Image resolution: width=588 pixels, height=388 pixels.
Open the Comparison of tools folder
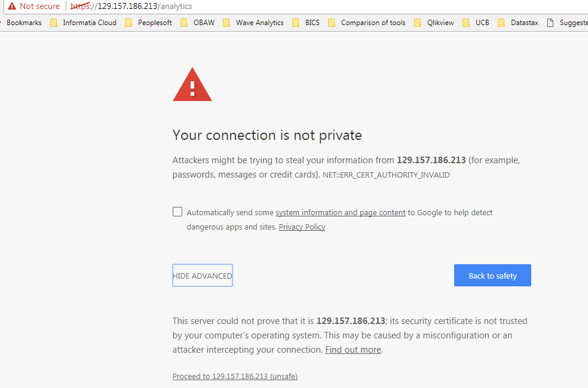[x=367, y=23]
